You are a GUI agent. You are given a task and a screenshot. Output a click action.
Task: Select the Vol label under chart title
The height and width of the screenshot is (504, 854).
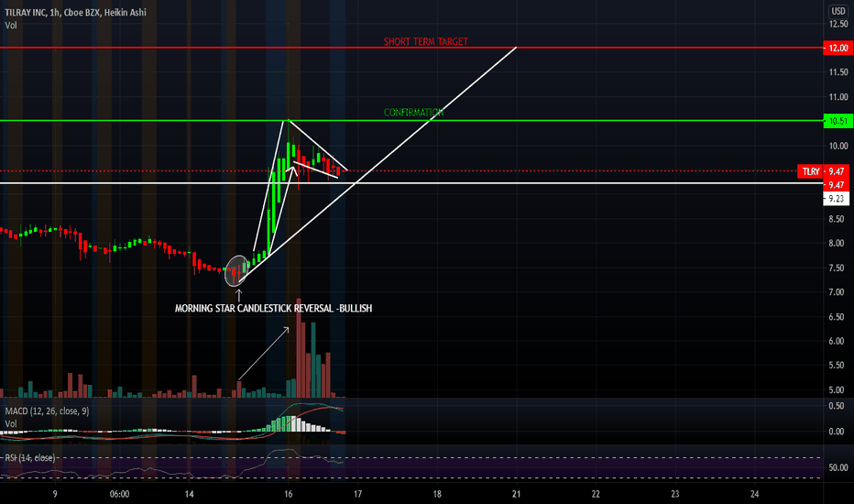click(11, 25)
